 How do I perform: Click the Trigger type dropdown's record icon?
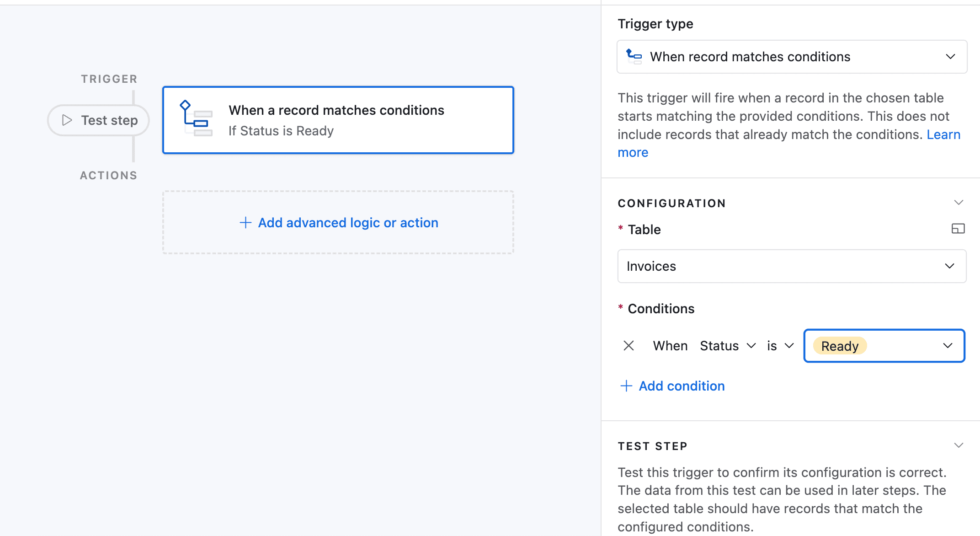point(634,57)
